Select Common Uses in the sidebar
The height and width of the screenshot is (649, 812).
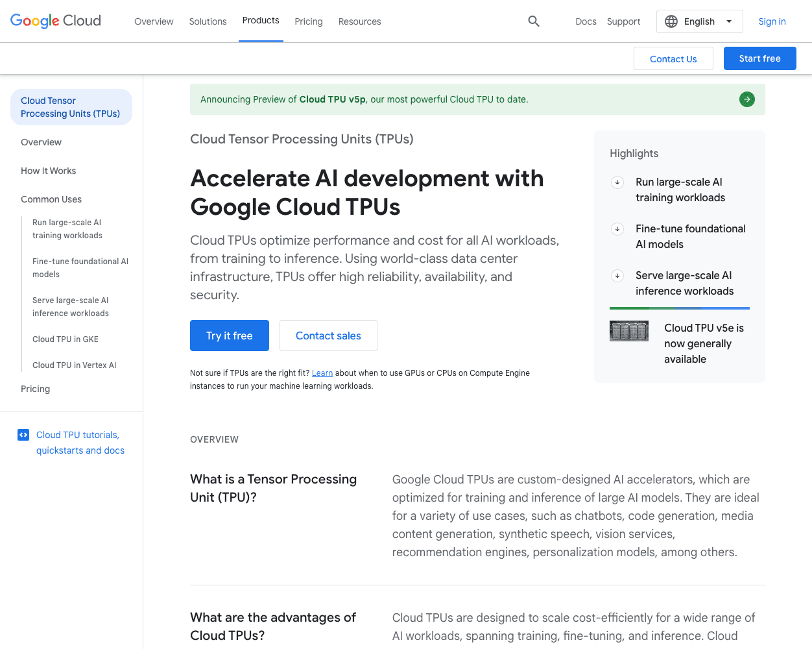pos(51,199)
